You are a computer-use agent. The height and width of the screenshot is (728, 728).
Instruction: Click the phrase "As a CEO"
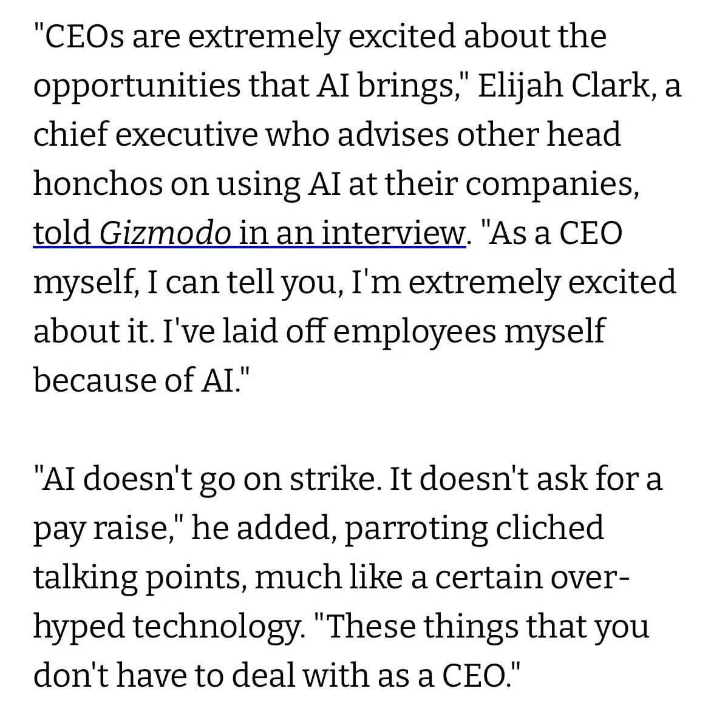click(x=553, y=234)
